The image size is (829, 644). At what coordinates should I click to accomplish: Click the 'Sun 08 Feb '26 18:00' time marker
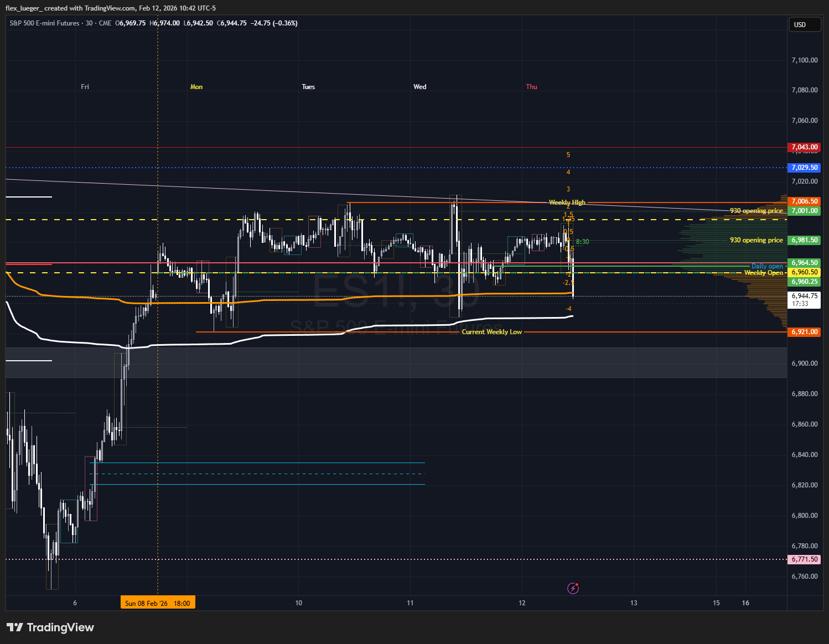click(x=158, y=603)
